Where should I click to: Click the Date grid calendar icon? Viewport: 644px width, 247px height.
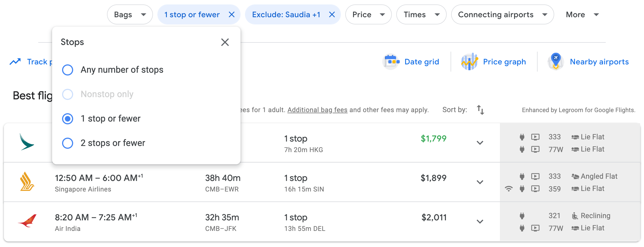(x=391, y=62)
